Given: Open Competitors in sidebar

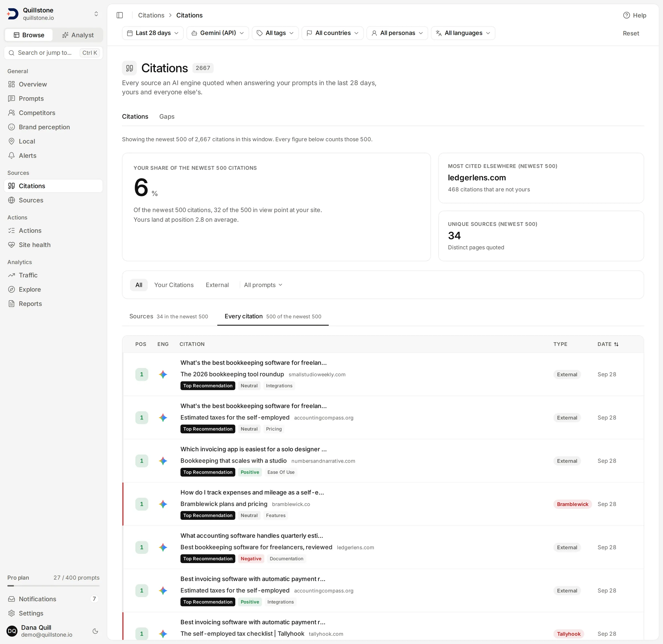Looking at the screenshot, I should click(53, 113).
